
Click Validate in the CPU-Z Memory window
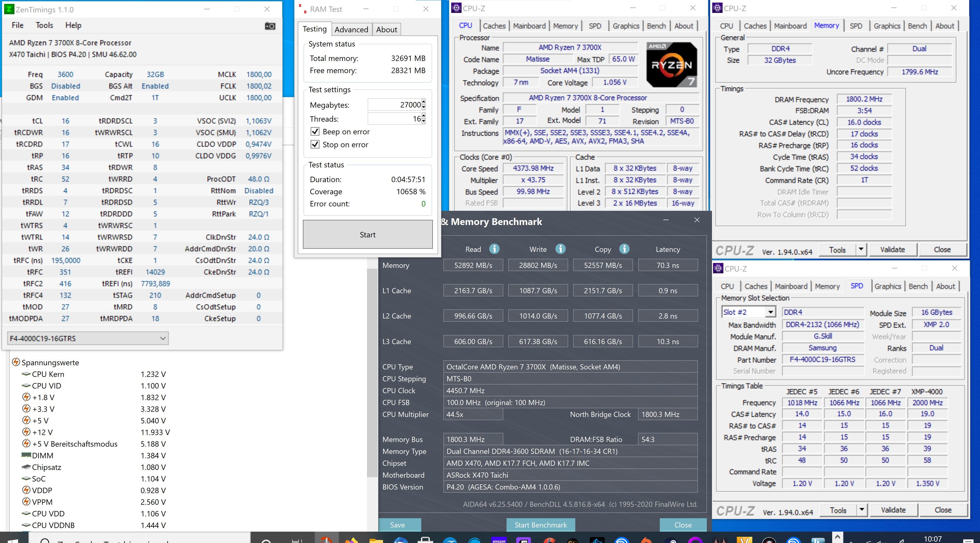(892, 250)
